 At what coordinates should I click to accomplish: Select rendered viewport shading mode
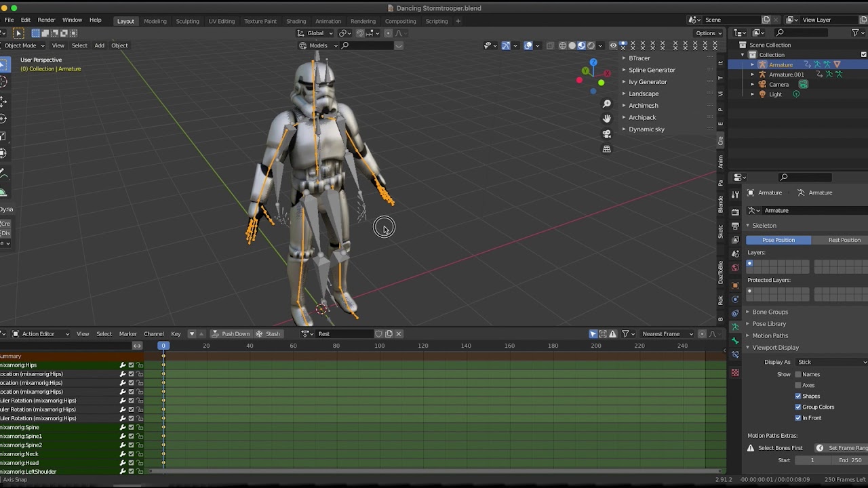click(x=591, y=45)
